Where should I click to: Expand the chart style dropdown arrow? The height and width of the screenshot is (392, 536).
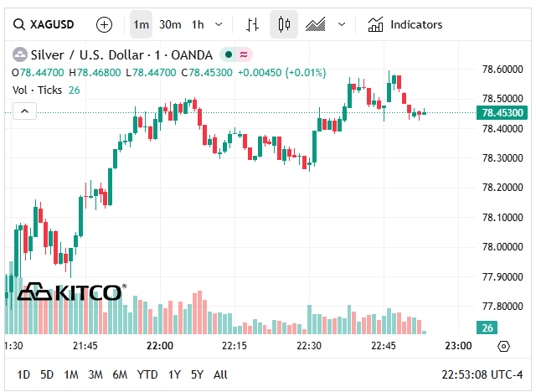pos(341,24)
